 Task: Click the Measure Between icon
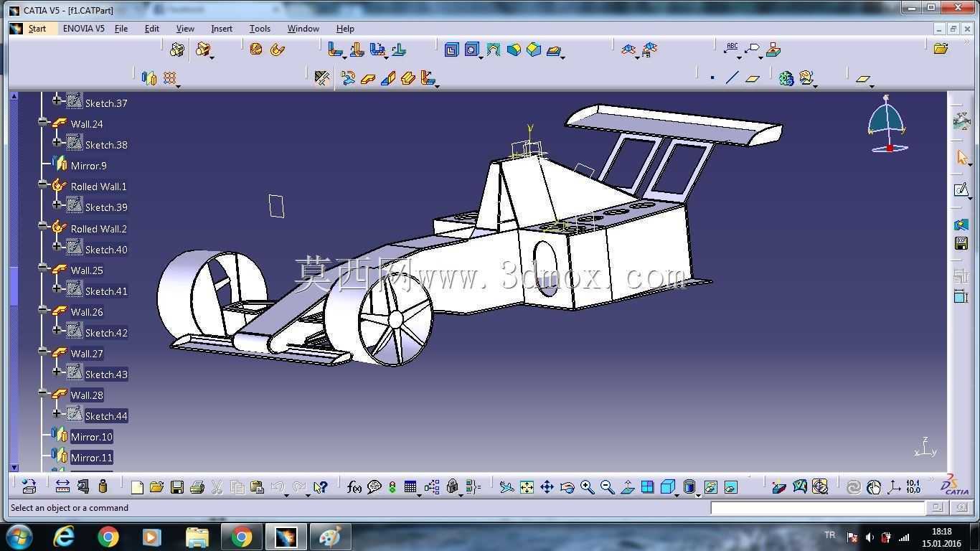point(62,486)
